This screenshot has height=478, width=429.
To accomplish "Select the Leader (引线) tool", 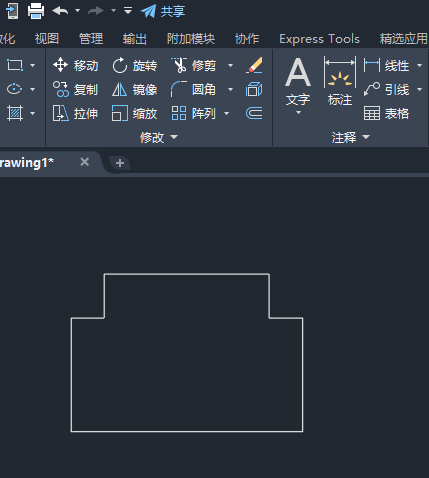I will 387,89.
